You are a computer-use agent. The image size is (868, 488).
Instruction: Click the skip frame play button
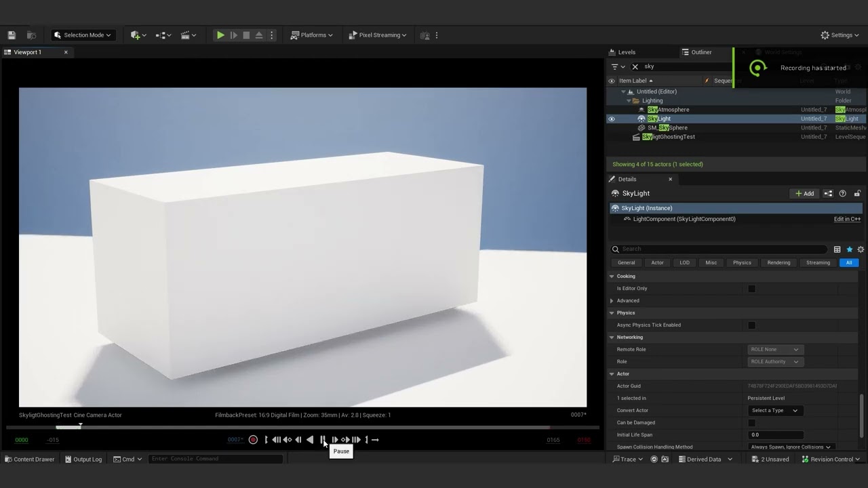tap(233, 35)
